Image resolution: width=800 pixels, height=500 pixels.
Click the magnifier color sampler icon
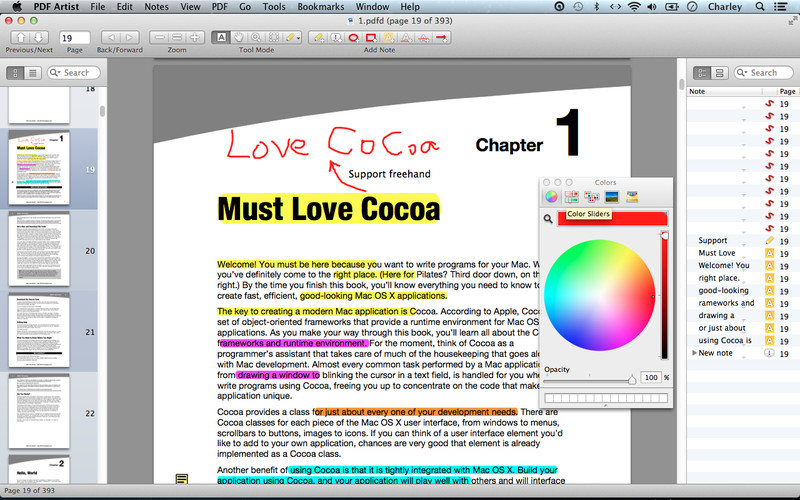tap(548, 219)
